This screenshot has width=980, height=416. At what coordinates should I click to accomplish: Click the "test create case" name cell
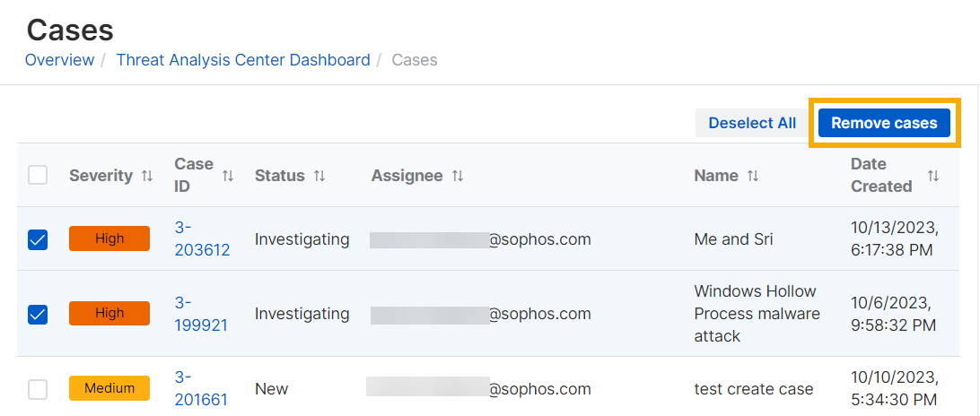754,389
